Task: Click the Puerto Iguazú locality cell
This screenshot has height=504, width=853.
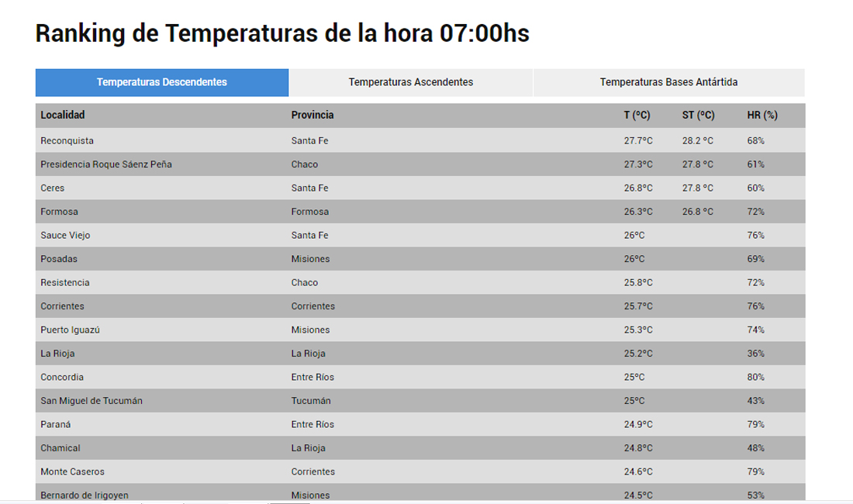Action: point(70,330)
